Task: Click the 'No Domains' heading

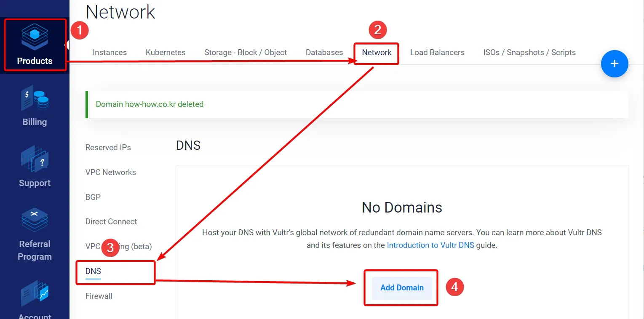Action: coord(402,207)
